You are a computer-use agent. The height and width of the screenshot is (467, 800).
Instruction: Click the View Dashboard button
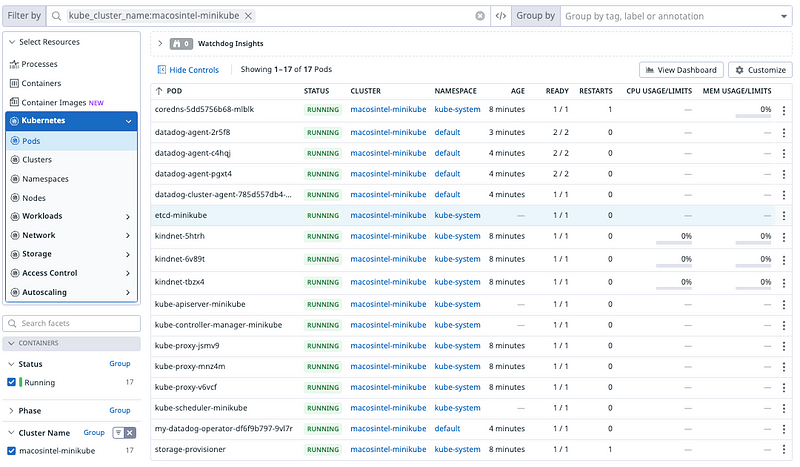click(x=681, y=70)
